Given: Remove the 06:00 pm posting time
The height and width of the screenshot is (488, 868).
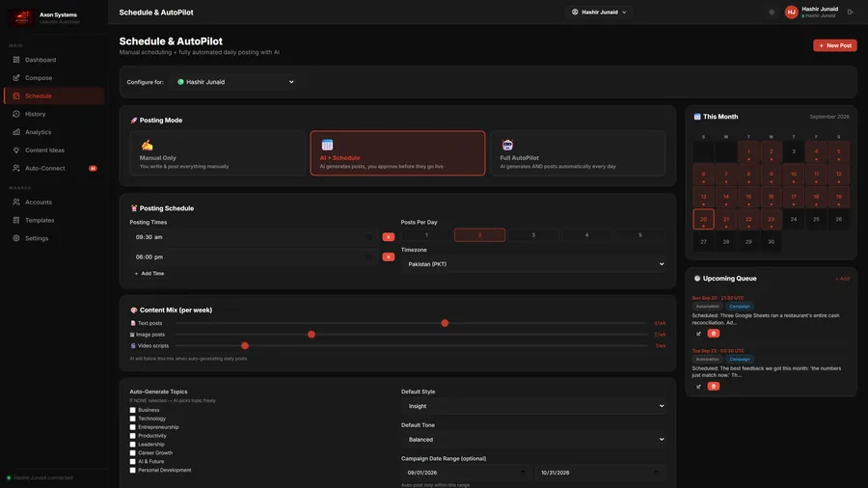Looking at the screenshot, I should click(x=389, y=258).
